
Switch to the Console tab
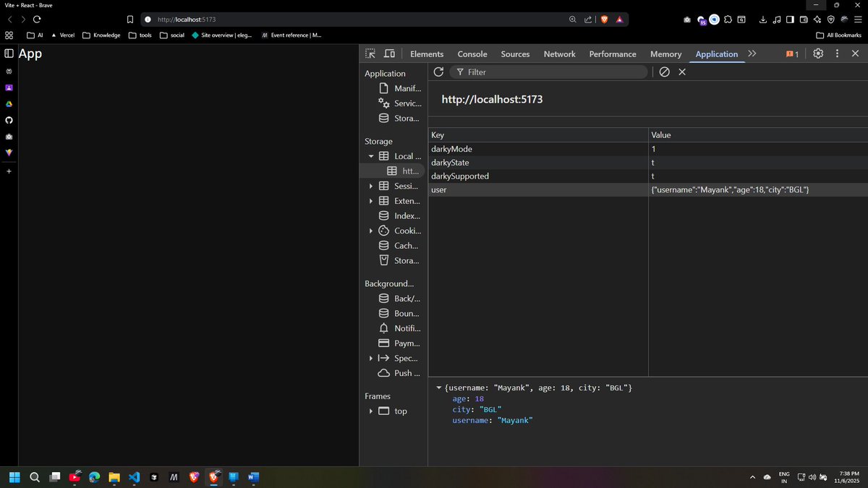point(472,53)
